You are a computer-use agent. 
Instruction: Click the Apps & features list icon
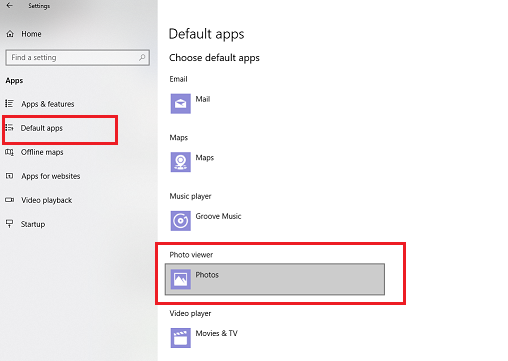point(9,104)
